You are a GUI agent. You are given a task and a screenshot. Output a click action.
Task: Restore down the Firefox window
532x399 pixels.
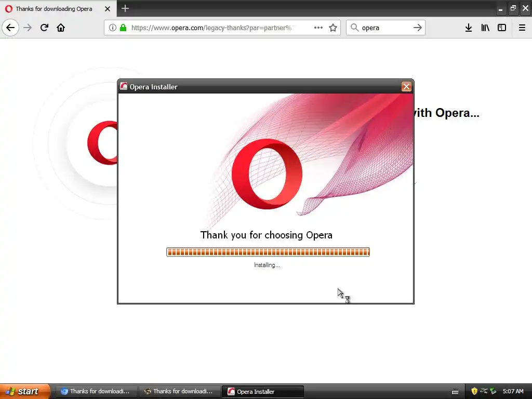(x=513, y=8)
